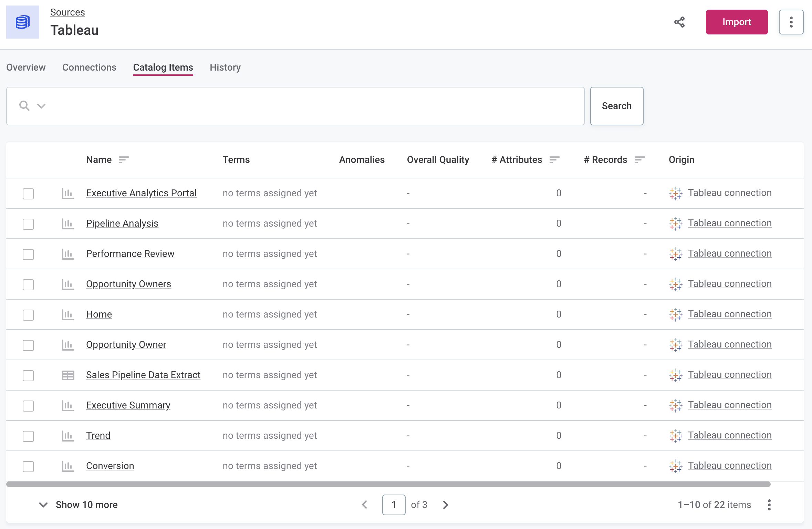
Task: Check the Home row checkbox
Action: pyautogui.click(x=28, y=315)
